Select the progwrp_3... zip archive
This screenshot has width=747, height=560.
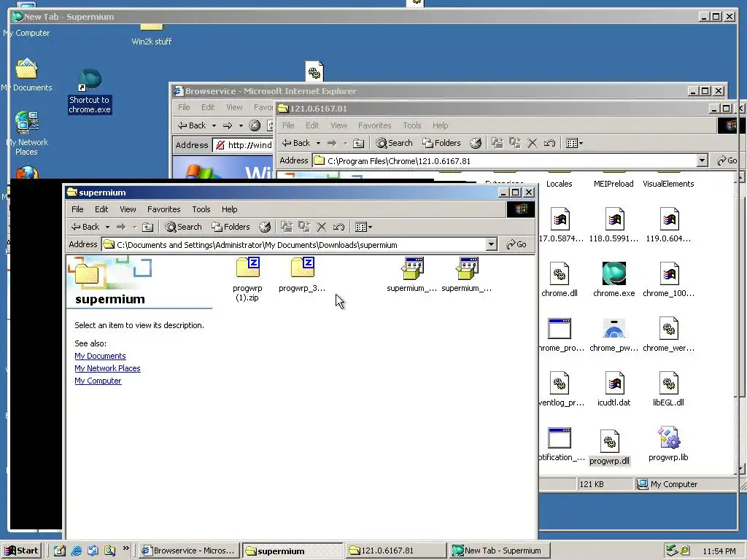click(x=302, y=275)
